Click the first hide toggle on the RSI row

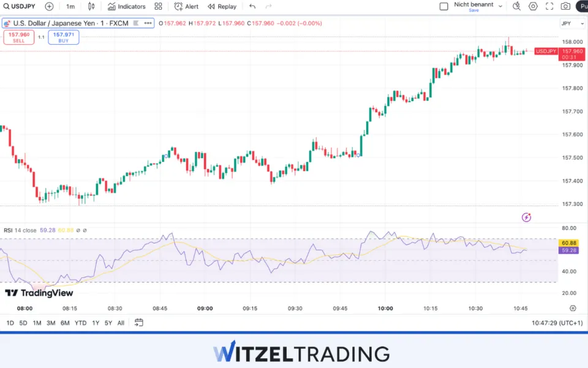pos(78,230)
